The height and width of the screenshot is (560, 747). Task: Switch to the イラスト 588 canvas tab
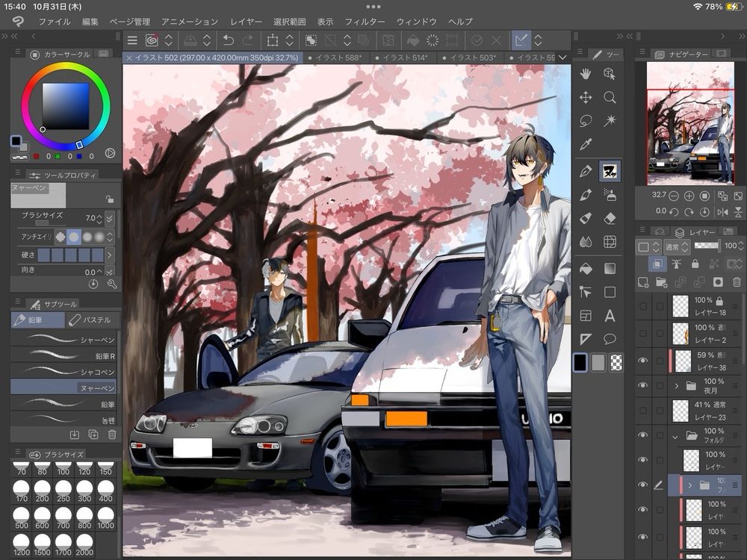pyautogui.click(x=335, y=57)
